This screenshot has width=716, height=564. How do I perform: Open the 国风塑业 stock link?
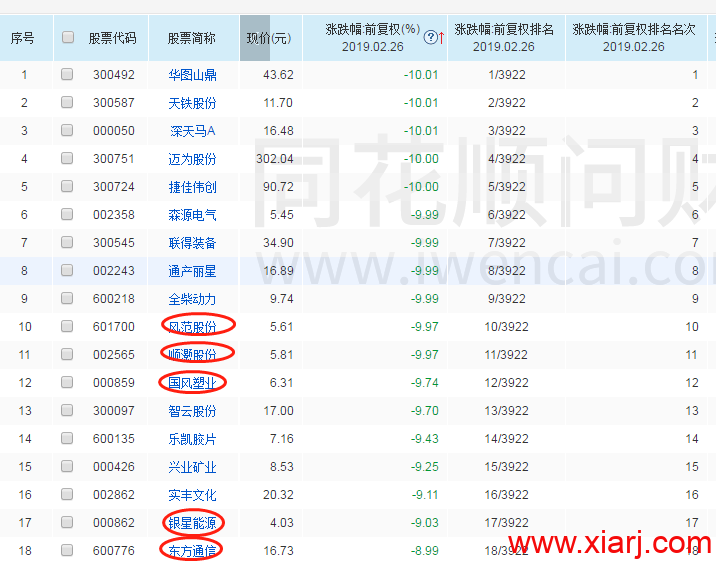[192, 383]
